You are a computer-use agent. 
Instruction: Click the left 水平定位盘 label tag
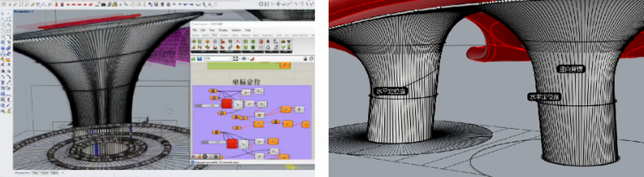point(391,91)
